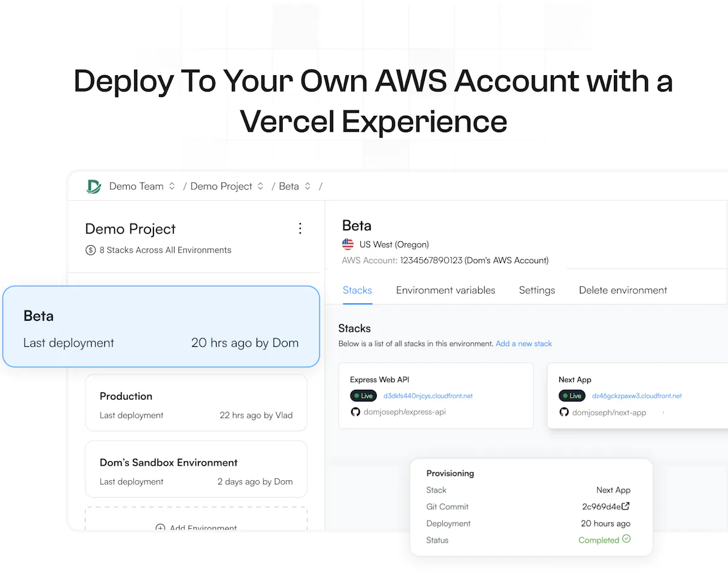Expand the Demo Team switcher
The image size is (728, 573).
tap(172, 186)
